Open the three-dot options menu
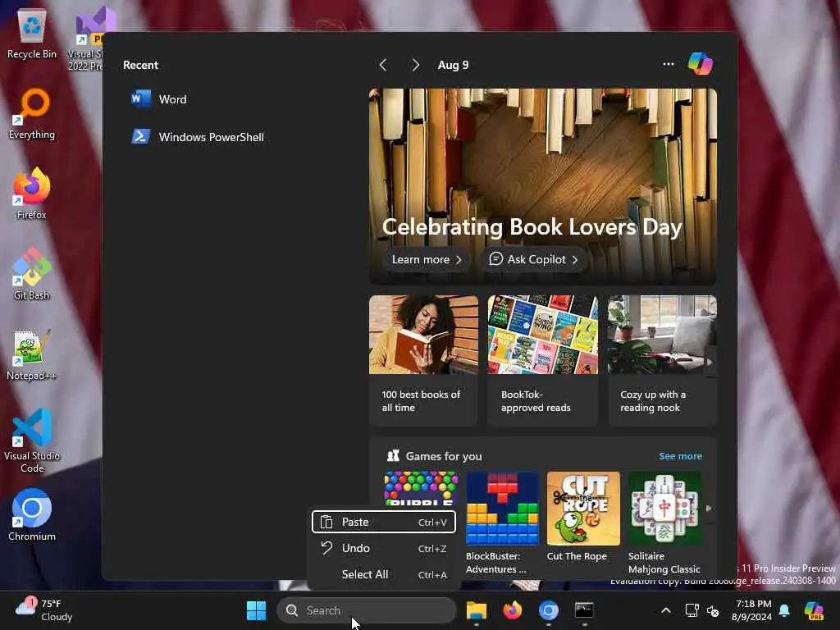Image resolution: width=840 pixels, height=630 pixels. (668, 64)
